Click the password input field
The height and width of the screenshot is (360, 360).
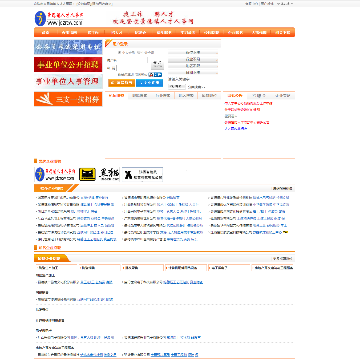click(132, 68)
